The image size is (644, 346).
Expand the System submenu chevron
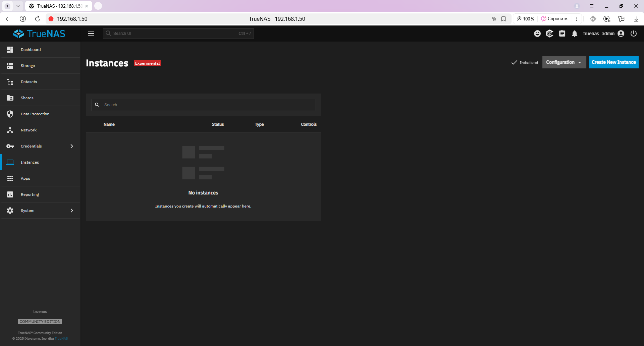coord(72,211)
